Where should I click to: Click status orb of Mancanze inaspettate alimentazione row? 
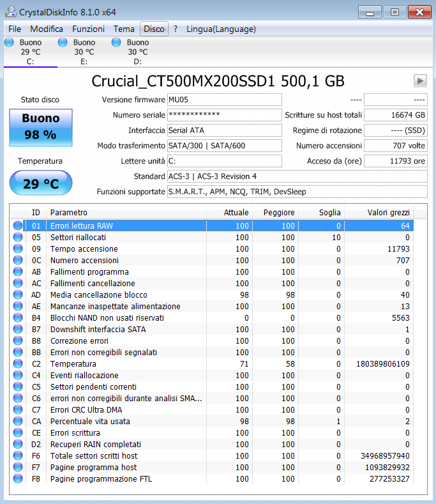click(18, 307)
